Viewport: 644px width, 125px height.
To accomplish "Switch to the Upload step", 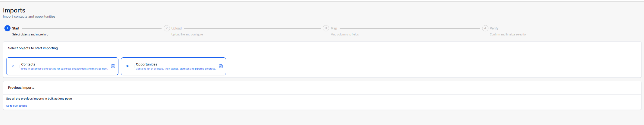I will 176,28.
